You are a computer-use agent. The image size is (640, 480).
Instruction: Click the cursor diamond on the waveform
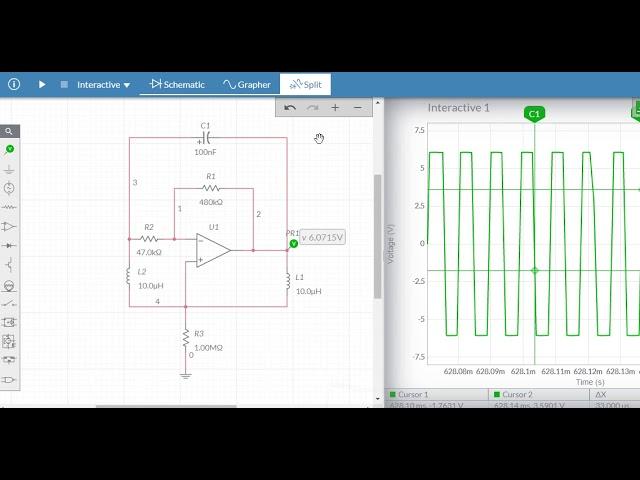535,271
